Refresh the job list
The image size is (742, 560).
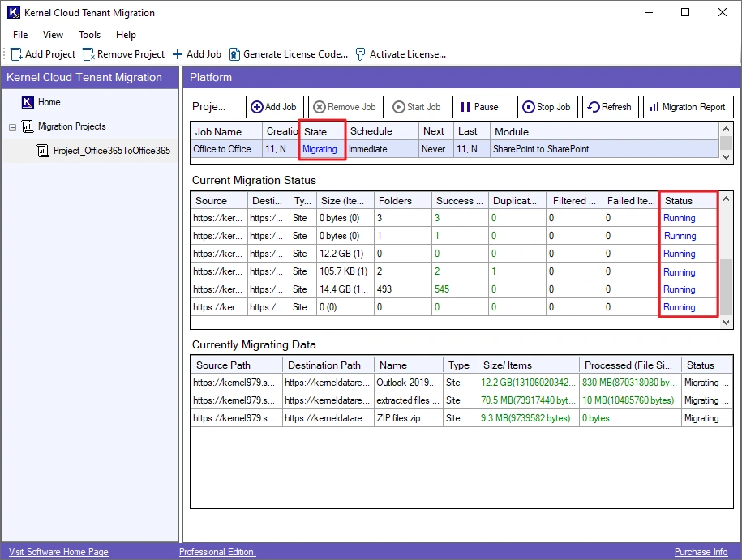[x=609, y=107]
